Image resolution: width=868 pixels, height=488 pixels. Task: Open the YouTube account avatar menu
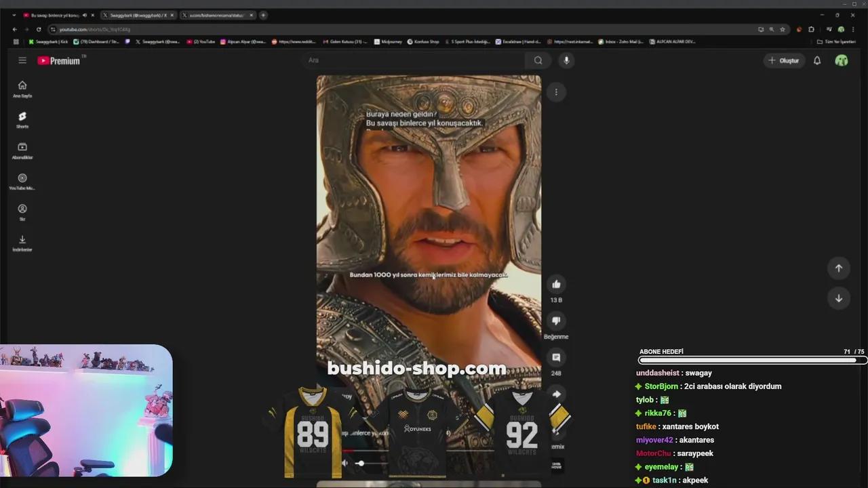point(842,60)
